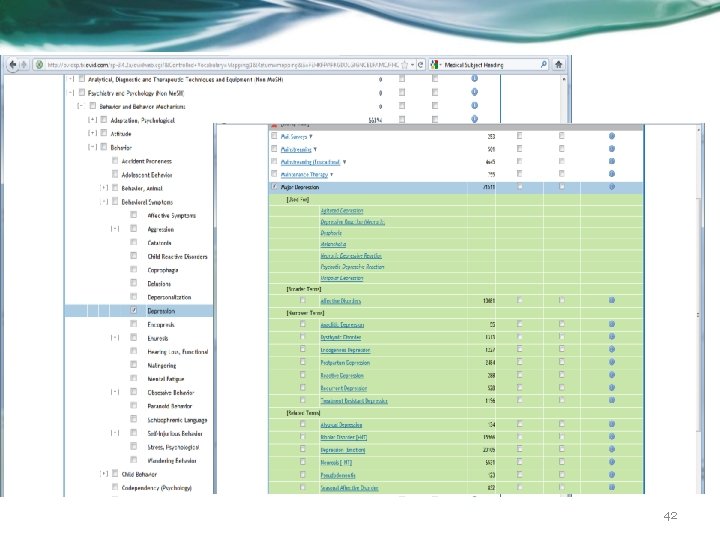This screenshot has width=720, height=540.
Task: Open scope note icon for Major Depression
Action: point(612,187)
